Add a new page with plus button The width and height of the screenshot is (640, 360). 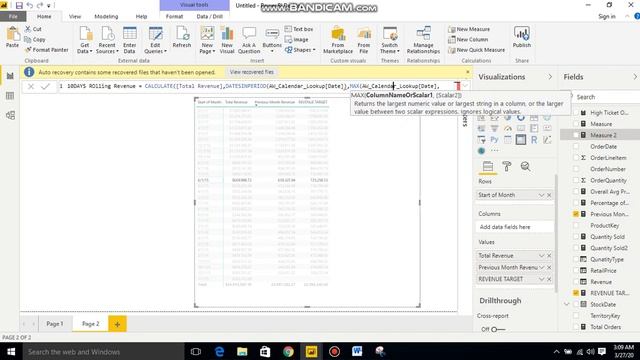click(x=117, y=324)
